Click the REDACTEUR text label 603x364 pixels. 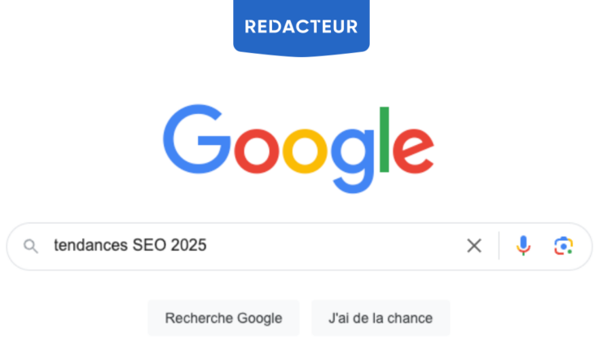coord(301,27)
